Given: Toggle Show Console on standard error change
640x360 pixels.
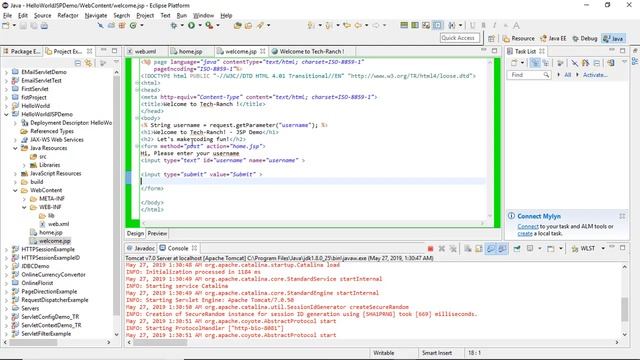Looking at the screenshot, I should click(x=502, y=248).
